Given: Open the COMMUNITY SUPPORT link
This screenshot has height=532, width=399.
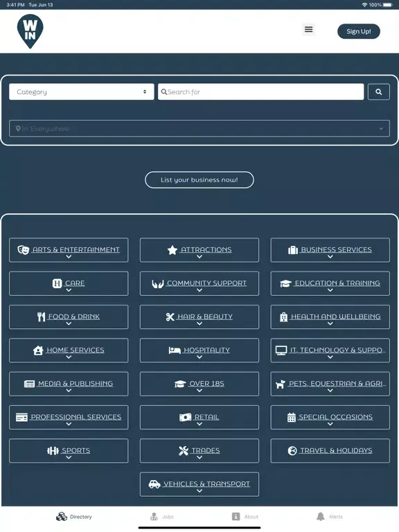Looking at the screenshot, I should [x=206, y=283].
